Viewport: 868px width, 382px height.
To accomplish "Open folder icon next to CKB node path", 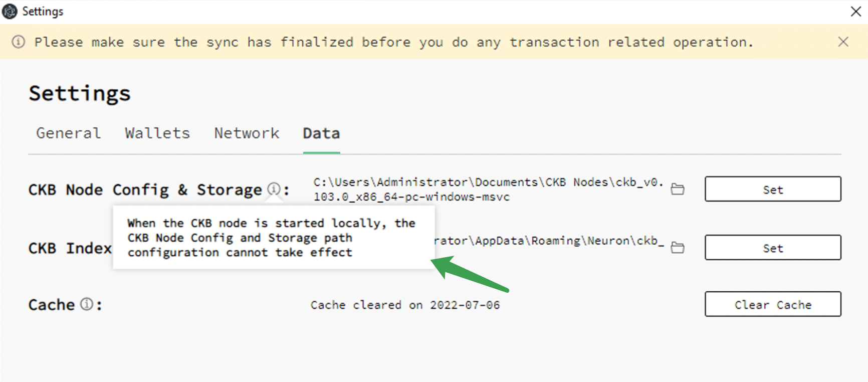I will pyautogui.click(x=678, y=189).
